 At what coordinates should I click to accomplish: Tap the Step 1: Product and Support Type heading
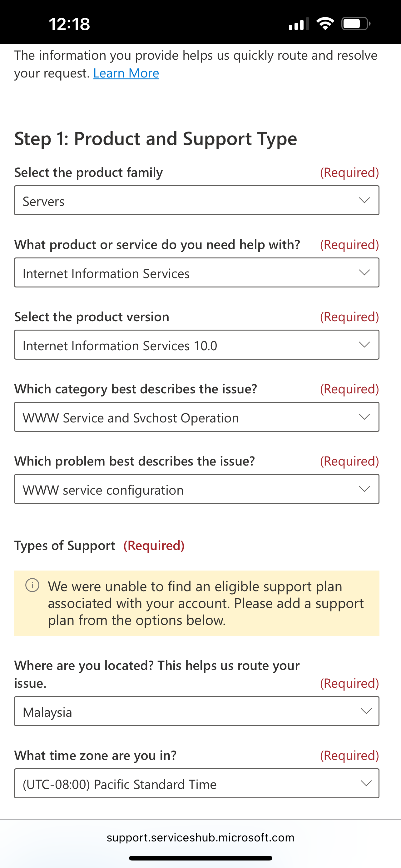click(156, 138)
